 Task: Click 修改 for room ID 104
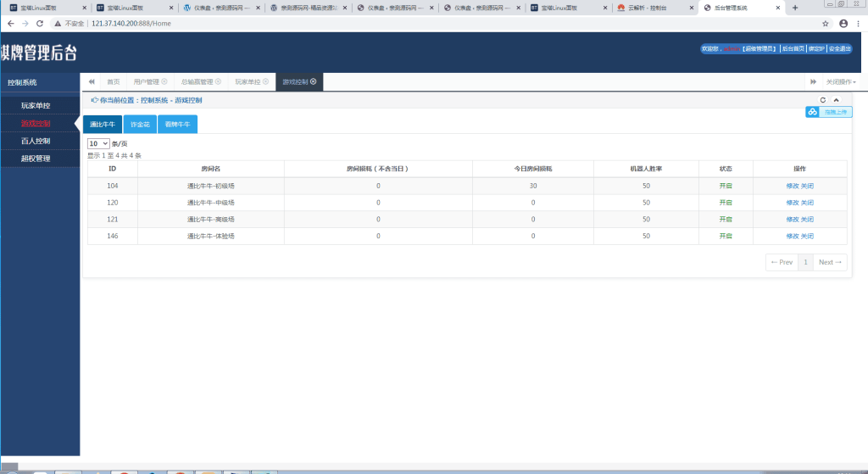point(792,186)
